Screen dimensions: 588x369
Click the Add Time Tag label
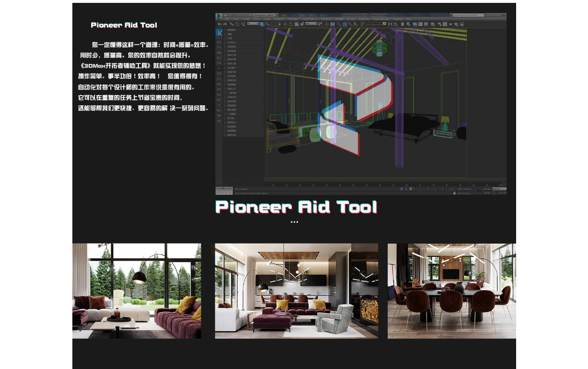coord(464,193)
